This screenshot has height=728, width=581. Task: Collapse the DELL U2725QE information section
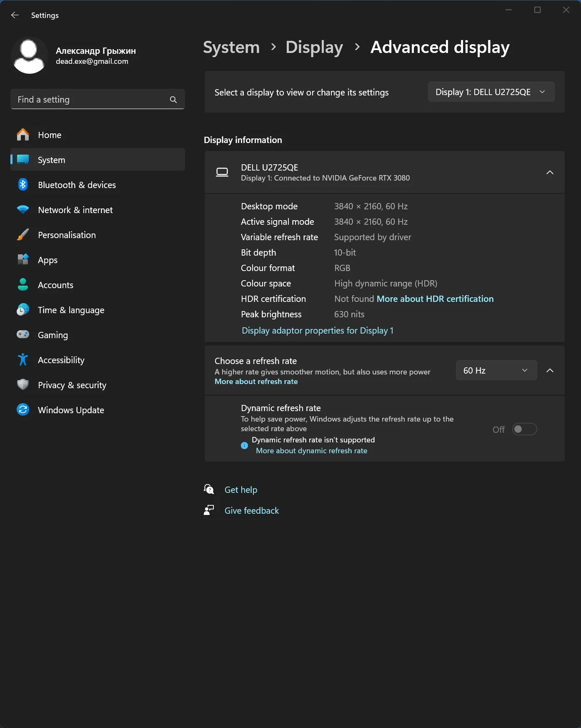point(550,173)
